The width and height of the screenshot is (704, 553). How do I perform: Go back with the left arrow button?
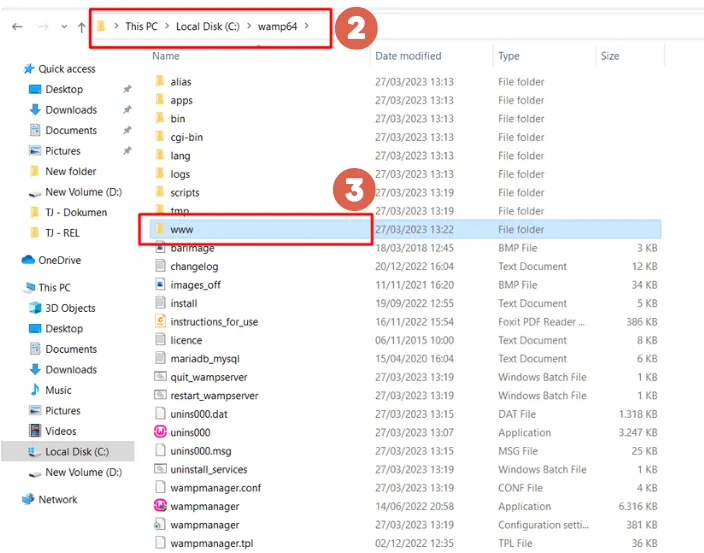coord(17,27)
